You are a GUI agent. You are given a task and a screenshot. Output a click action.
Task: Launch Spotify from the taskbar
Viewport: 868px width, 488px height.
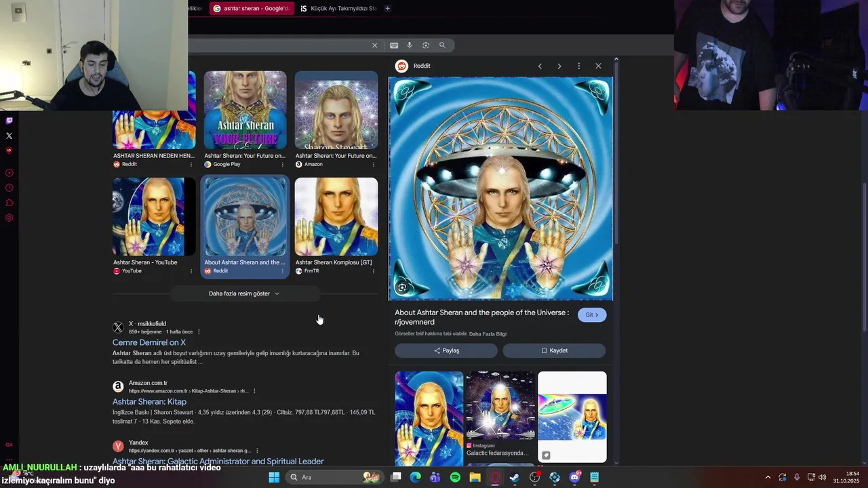[x=455, y=477]
